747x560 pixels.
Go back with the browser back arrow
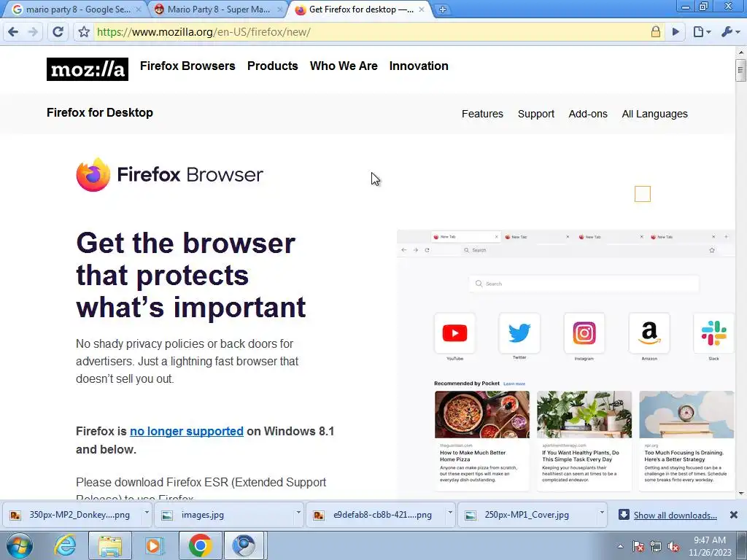coord(13,32)
